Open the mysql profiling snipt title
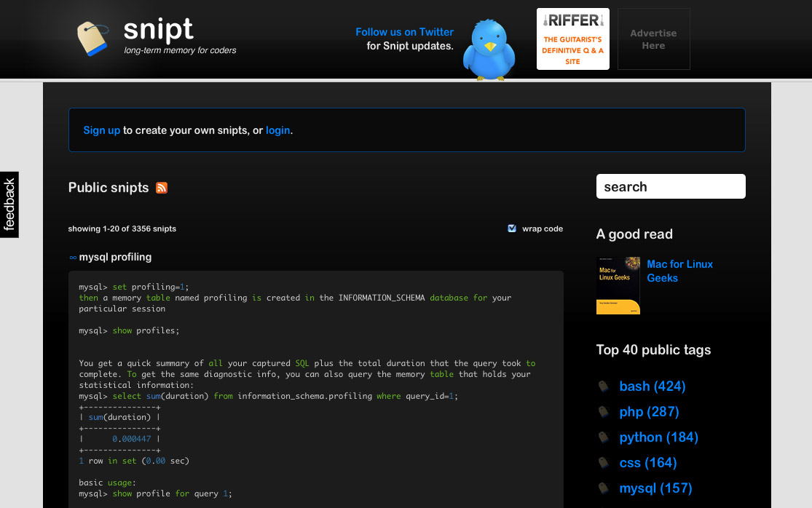Image resolution: width=812 pixels, height=508 pixels. pyautogui.click(x=115, y=257)
